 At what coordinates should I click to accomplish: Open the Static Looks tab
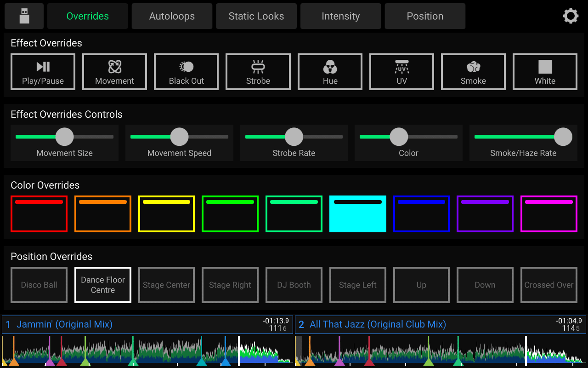(x=256, y=16)
